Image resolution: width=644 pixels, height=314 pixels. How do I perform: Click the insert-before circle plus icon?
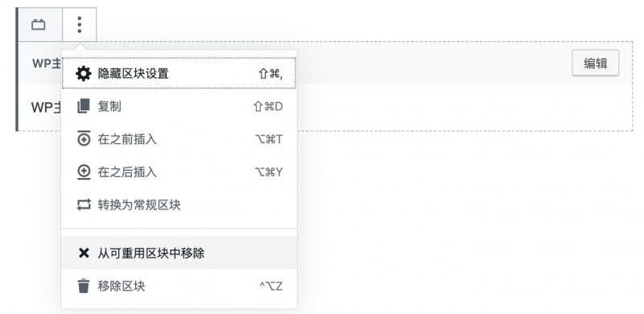tap(84, 139)
